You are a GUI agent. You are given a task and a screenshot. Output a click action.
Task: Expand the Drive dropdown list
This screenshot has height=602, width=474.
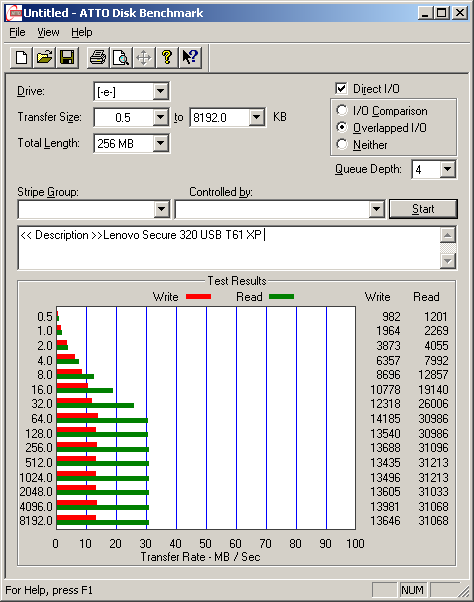pyautogui.click(x=160, y=91)
